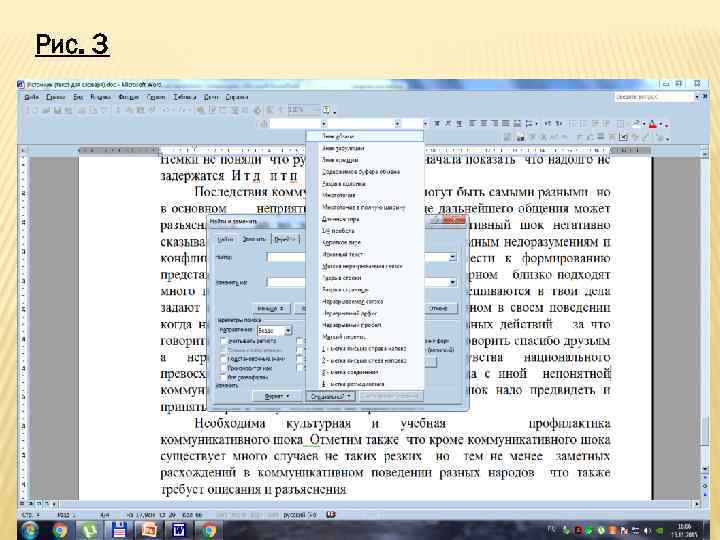Click the Underline button in formatting toolbar
Viewport: 720px width, 540px height.
pyautogui.click(x=459, y=124)
